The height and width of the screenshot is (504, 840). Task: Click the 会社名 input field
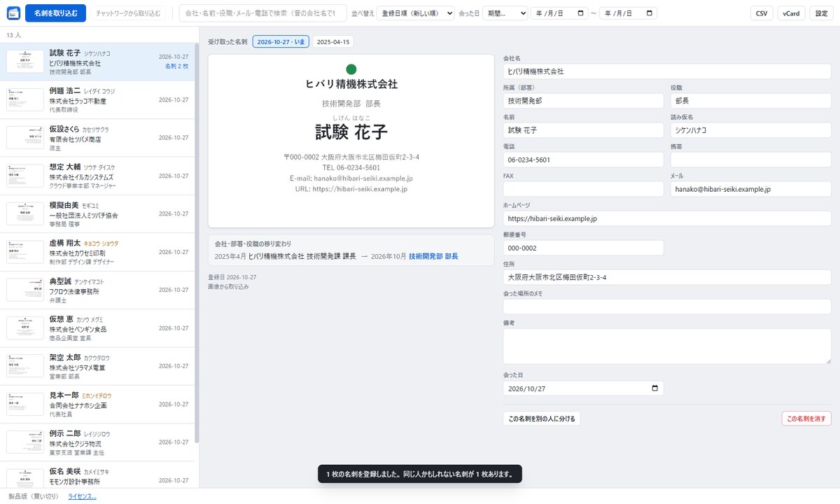[667, 71]
